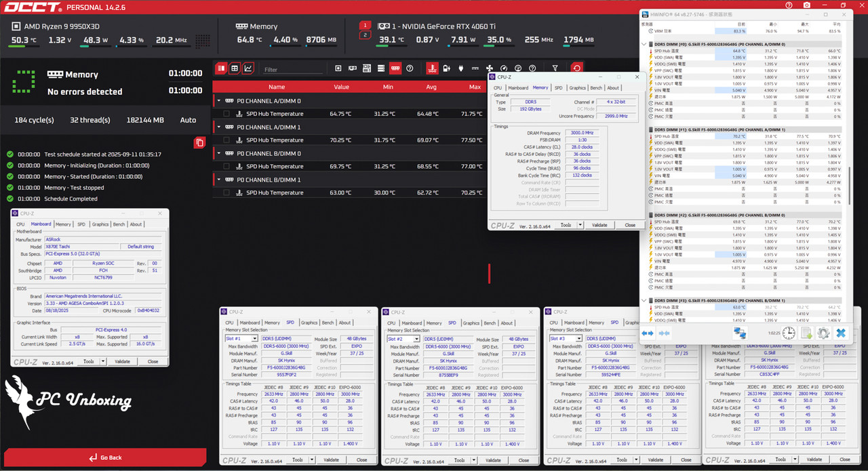Check SPD Hub Temperature box under CHANNEL B/DIMM 0
The height and width of the screenshot is (471, 868).
click(x=226, y=167)
